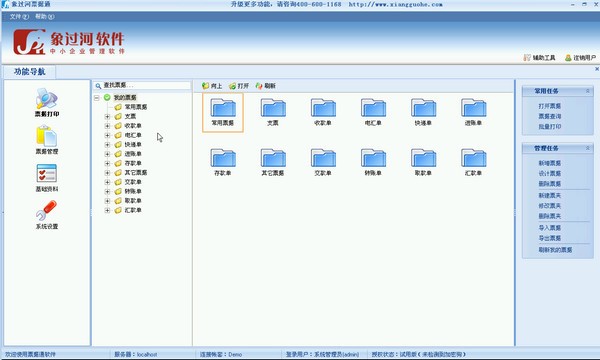Select the 常用票据 folder in main pane
The height and width of the screenshot is (360, 600).
(x=223, y=112)
